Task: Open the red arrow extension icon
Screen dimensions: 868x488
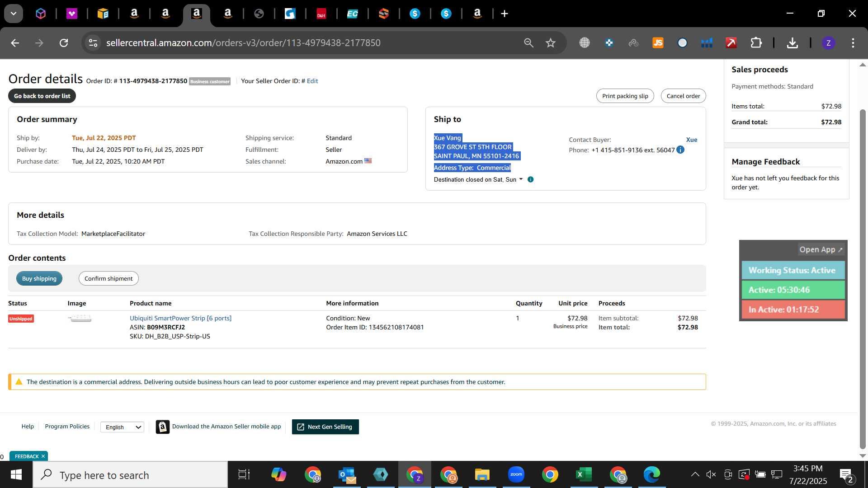Action: tap(731, 43)
